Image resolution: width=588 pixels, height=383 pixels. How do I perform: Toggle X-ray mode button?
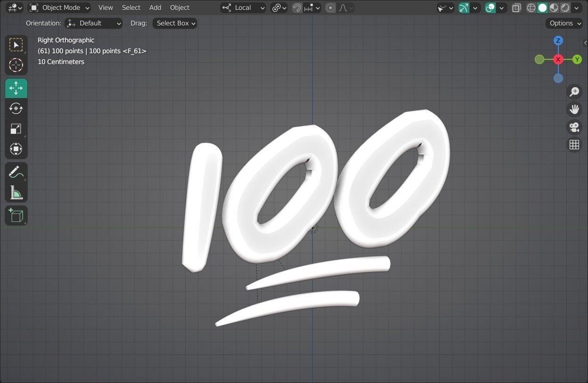(516, 8)
